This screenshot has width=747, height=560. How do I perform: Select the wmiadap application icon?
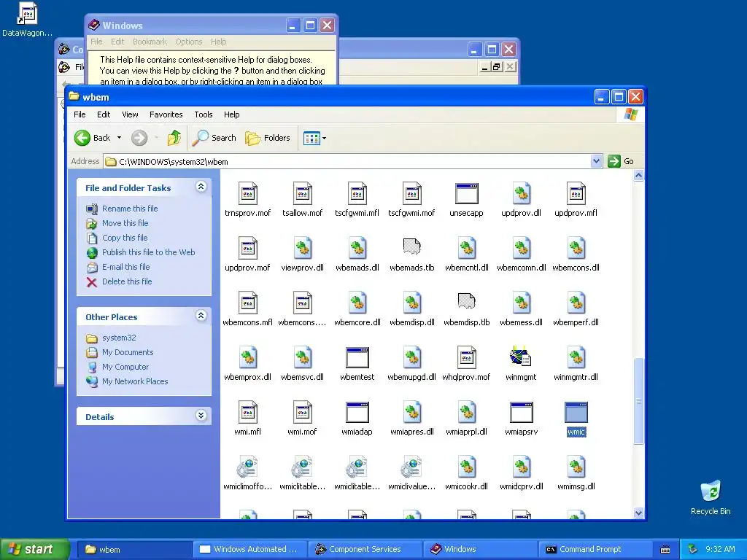(357, 413)
